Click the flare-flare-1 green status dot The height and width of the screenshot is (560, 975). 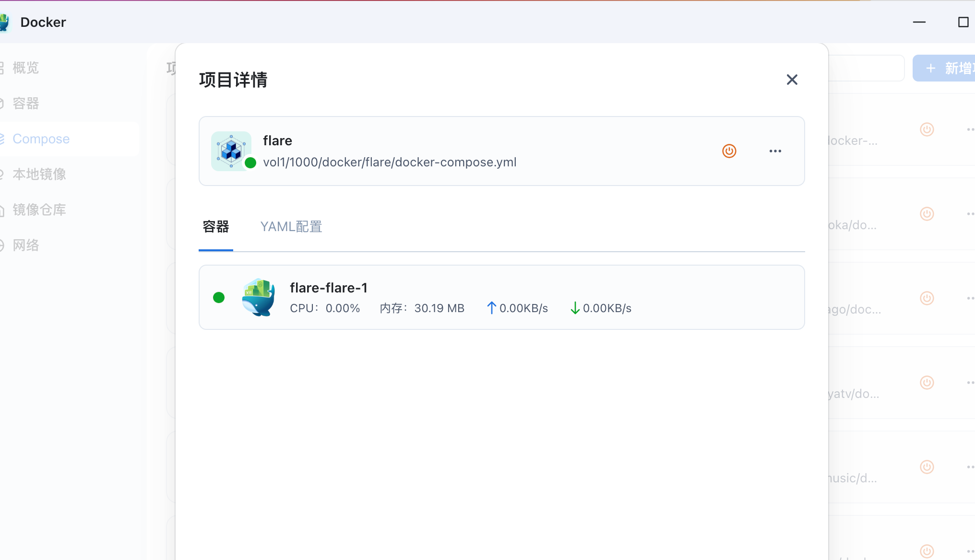(219, 298)
